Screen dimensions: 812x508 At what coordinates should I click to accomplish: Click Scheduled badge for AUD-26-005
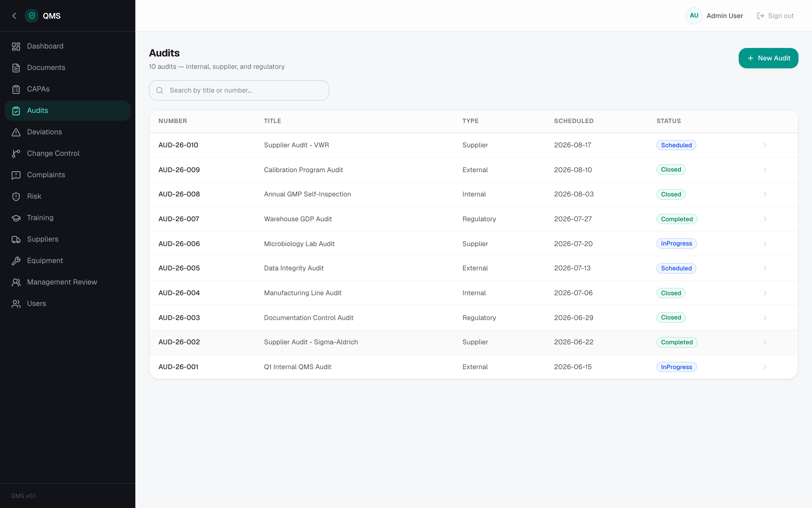pyautogui.click(x=676, y=268)
